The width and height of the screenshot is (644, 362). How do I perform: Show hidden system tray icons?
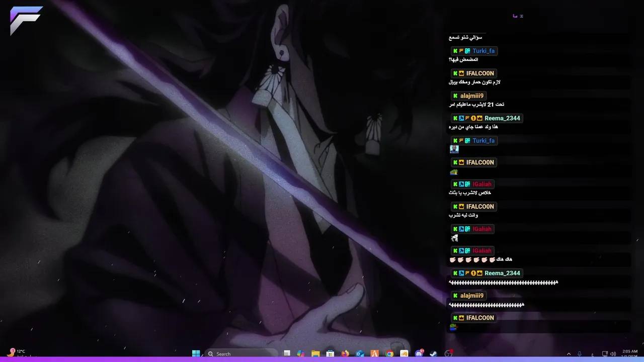[569, 354]
